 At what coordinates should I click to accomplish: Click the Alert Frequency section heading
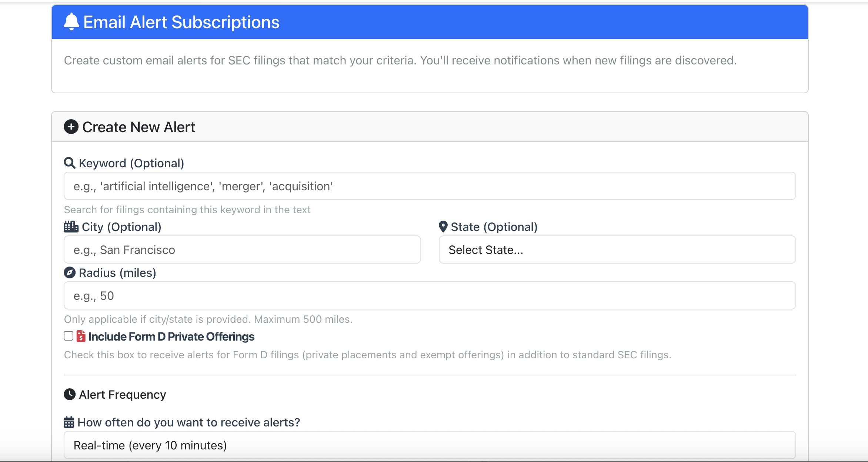122,394
